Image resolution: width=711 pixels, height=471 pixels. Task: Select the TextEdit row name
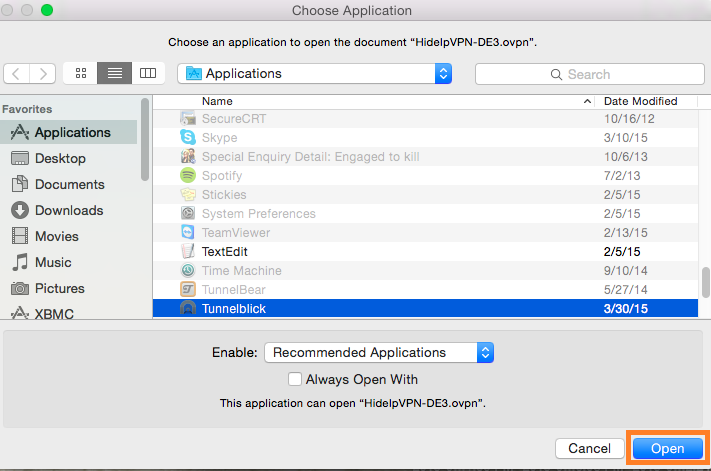(x=224, y=252)
